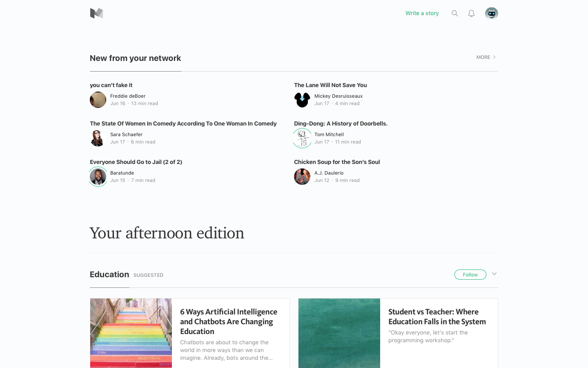Open the user profile avatar menu

click(x=491, y=13)
